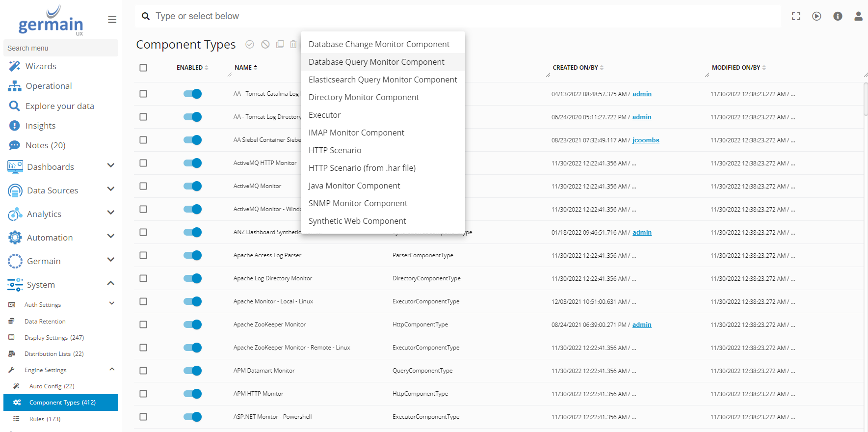Screen dimensions: 868x432
Task: Open the jcoombs user link
Action: tap(645, 140)
